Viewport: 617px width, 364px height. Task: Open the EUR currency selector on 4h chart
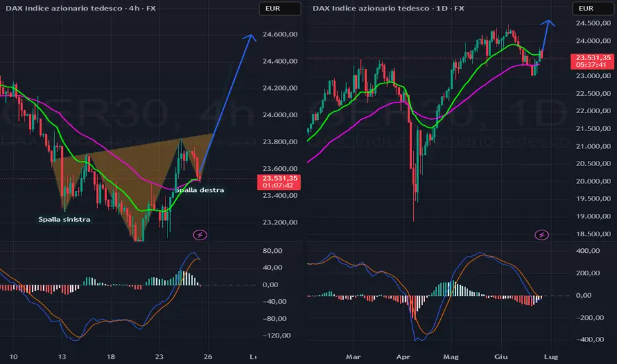[280, 8]
